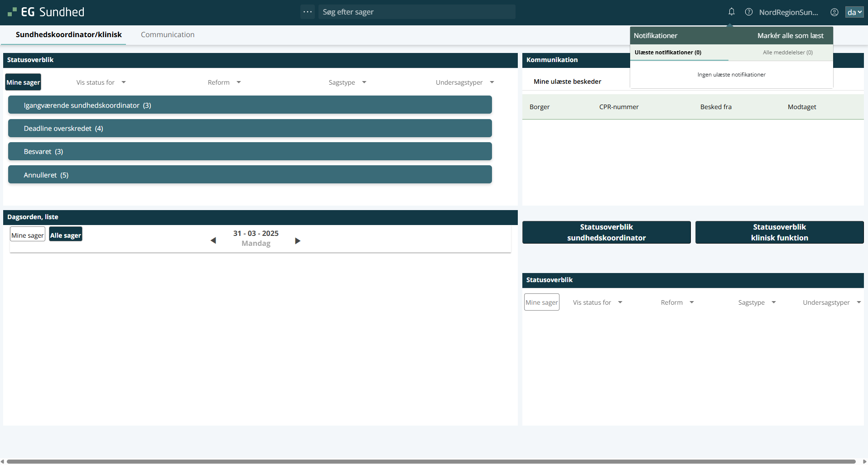Open the left Reform dropdown
This screenshot has height=465, width=868.
point(224,82)
